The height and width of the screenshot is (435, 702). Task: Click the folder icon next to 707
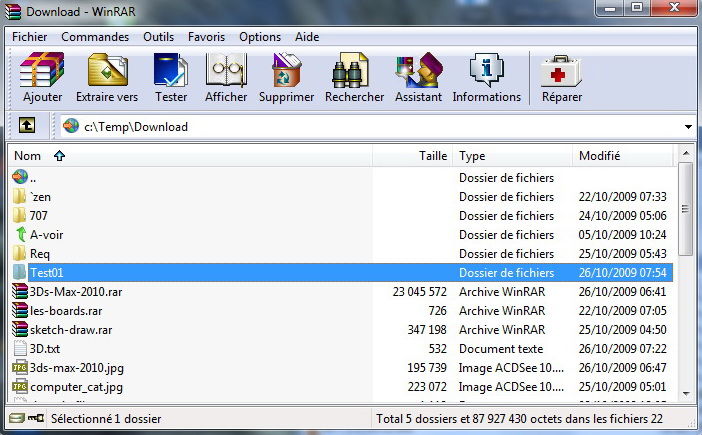coord(19,215)
